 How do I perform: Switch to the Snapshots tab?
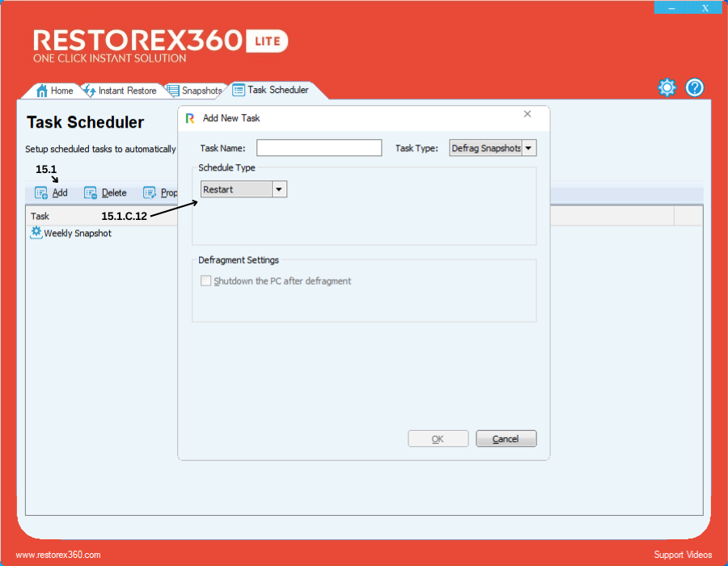coord(196,91)
